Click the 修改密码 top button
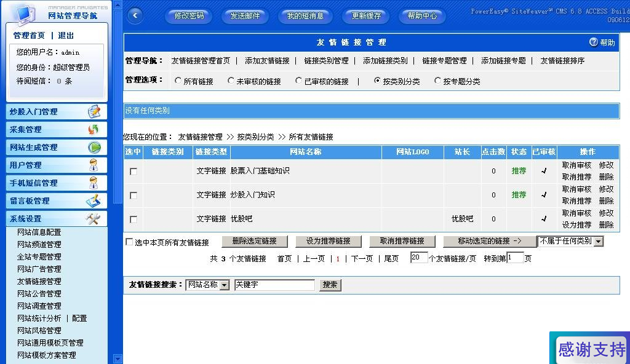 (189, 16)
